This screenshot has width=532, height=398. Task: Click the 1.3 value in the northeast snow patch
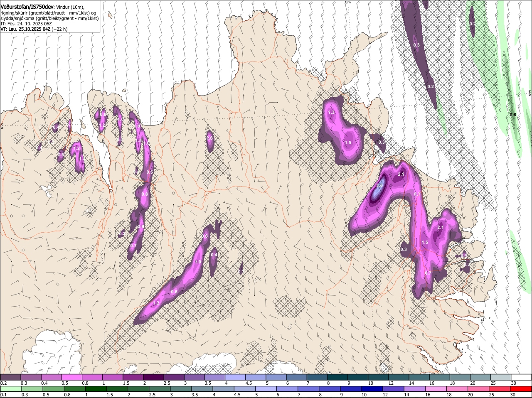pyautogui.click(x=331, y=113)
